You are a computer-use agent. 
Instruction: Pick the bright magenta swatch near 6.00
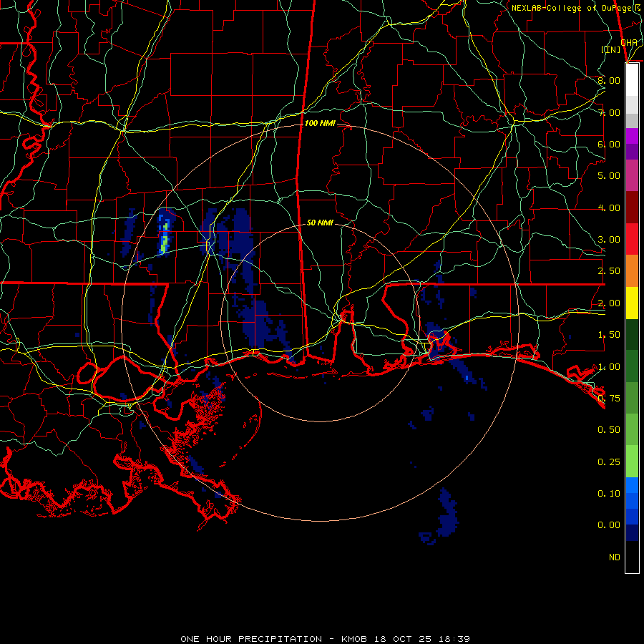click(632, 136)
